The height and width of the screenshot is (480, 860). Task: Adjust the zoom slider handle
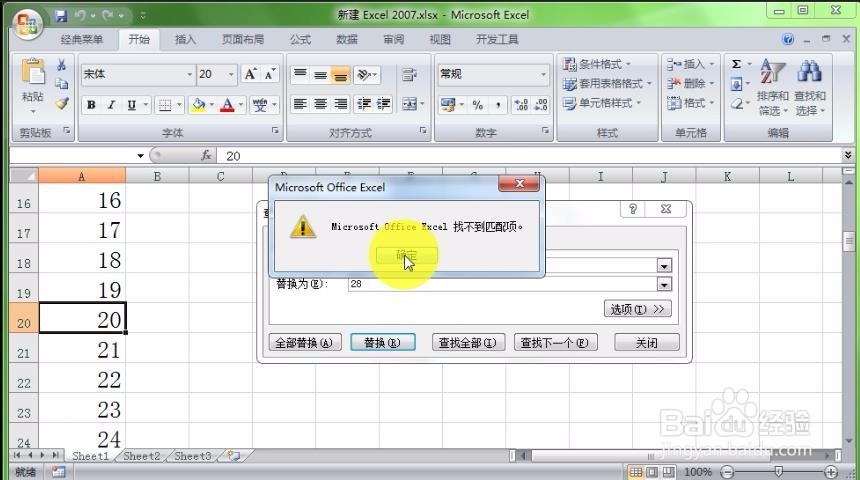(778, 471)
